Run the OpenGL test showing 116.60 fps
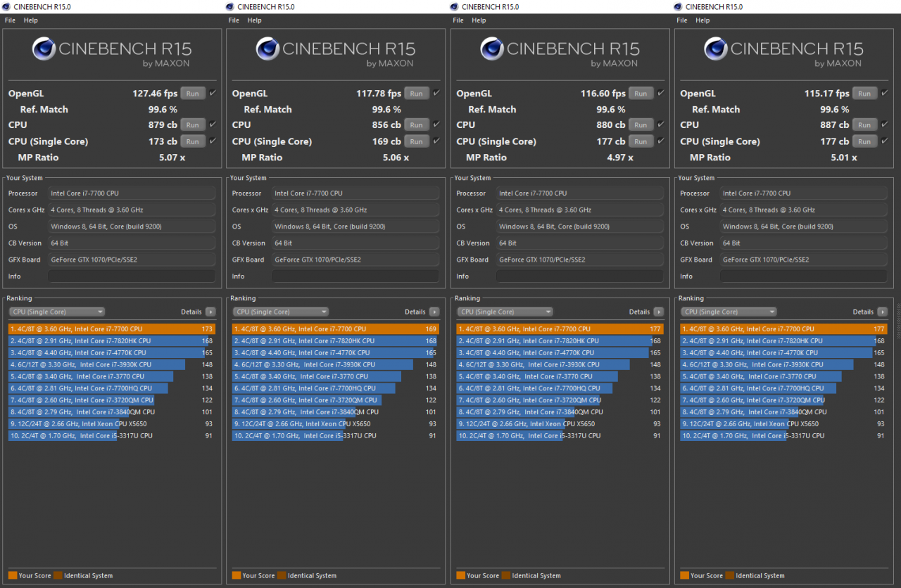Viewport: 901px width, 588px height. (641, 93)
